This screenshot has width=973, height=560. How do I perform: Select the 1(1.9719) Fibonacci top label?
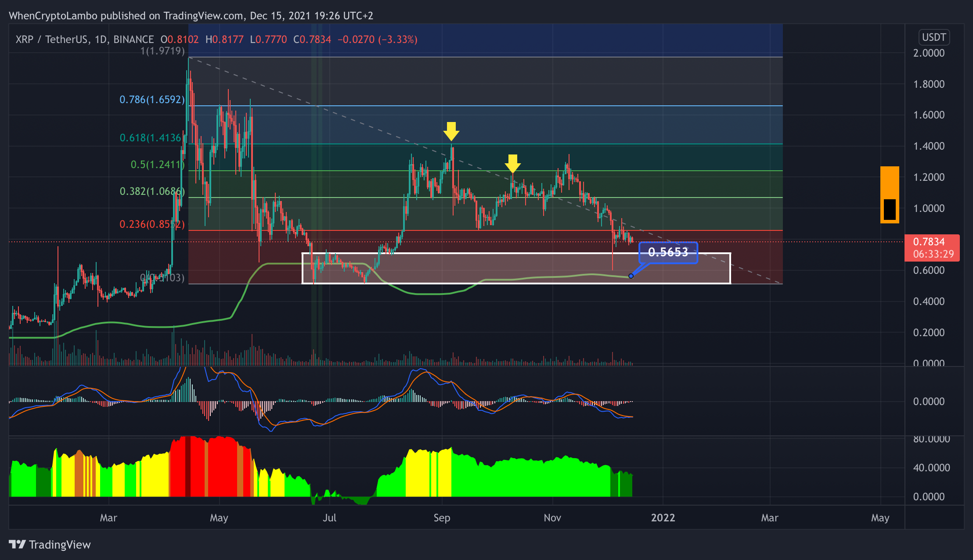pyautogui.click(x=162, y=51)
